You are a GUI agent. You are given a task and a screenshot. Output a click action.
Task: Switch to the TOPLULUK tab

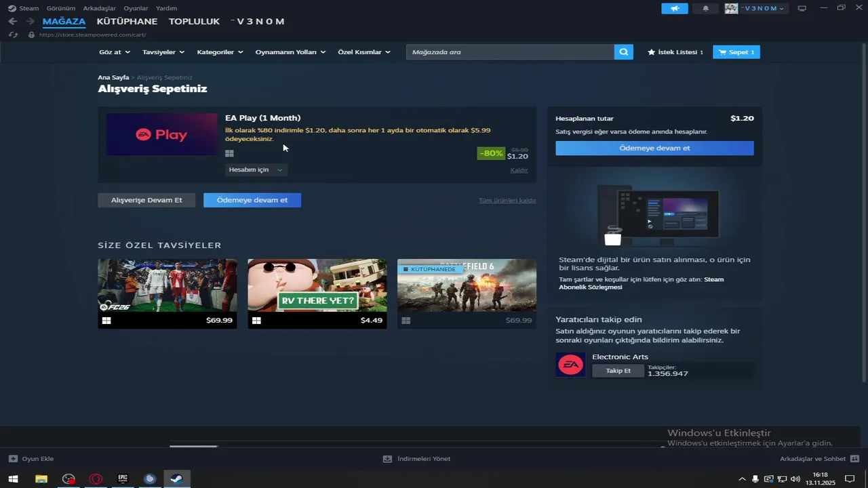click(x=194, y=22)
